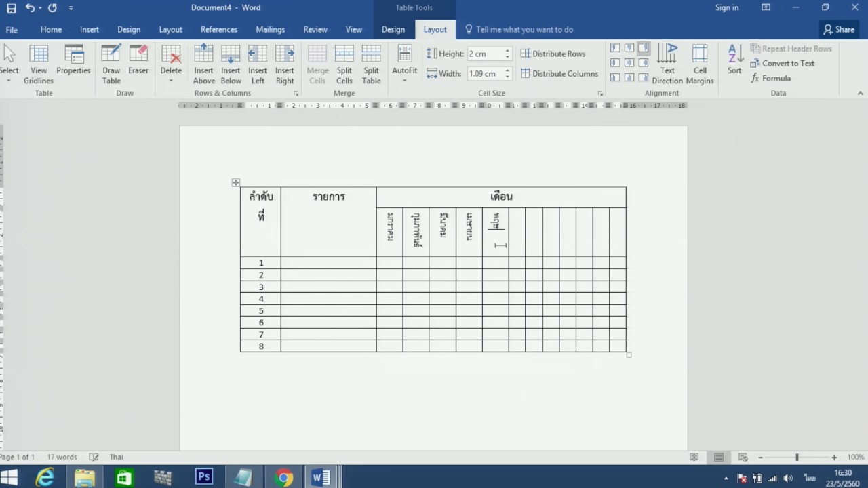Open Chrome from the taskbar
The image size is (868, 488).
coord(284,477)
